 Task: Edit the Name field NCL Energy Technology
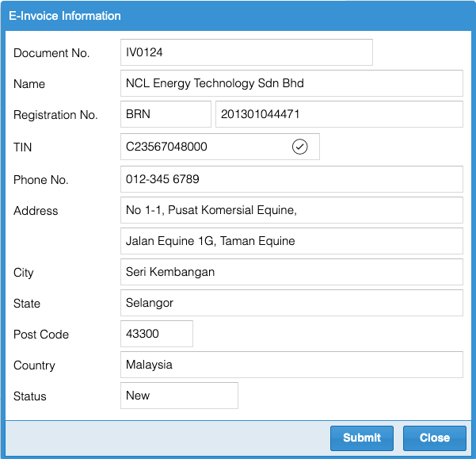point(291,83)
